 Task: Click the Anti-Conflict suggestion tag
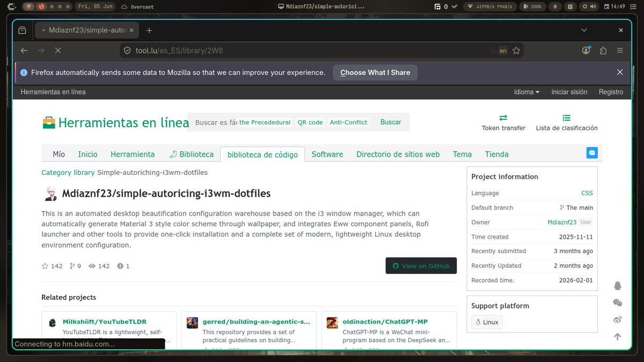pyautogui.click(x=349, y=122)
